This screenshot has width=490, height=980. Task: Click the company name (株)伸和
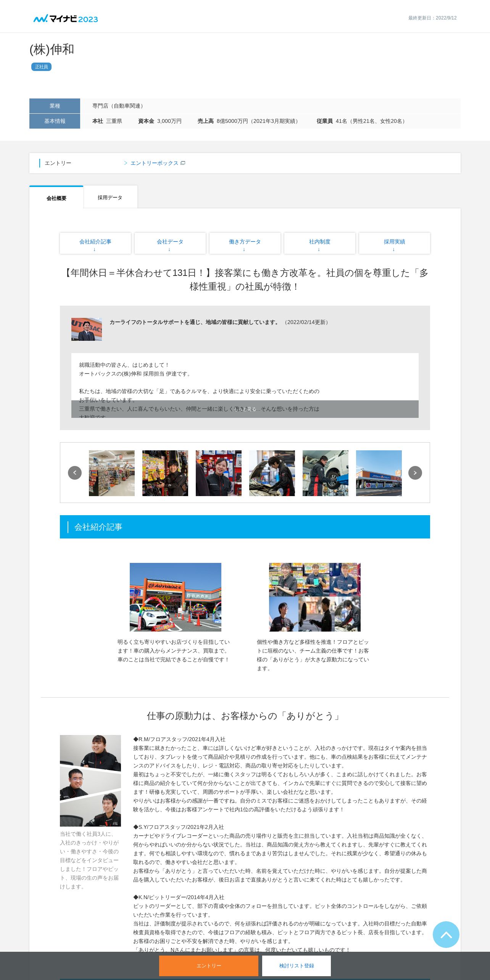(52, 49)
